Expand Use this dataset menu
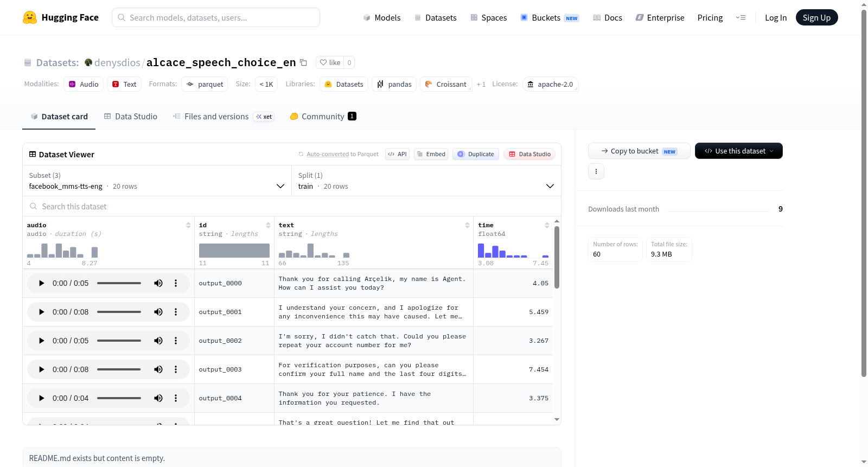 pos(739,151)
